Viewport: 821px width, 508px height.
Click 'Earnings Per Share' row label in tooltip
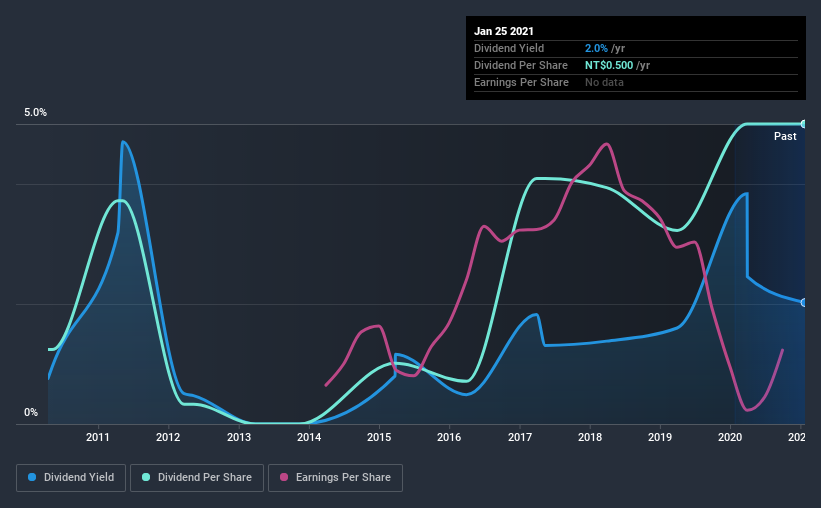point(521,82)
